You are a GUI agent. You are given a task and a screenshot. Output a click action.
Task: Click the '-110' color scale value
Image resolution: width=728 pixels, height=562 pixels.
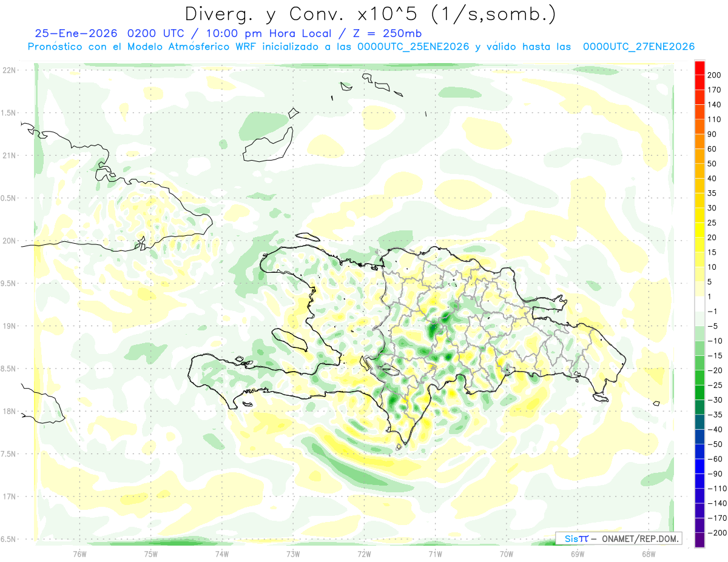pos(716,489)
